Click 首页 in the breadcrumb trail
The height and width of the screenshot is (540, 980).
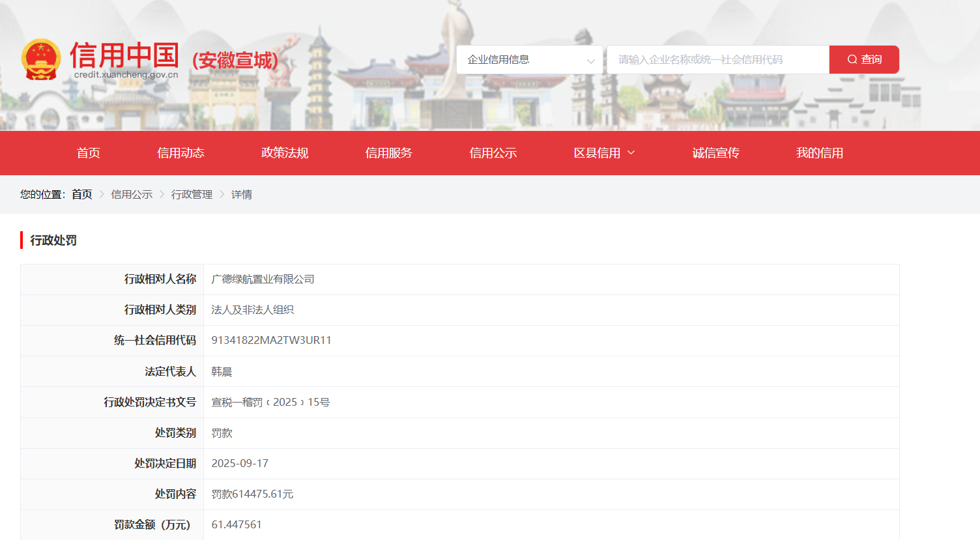click(x=82, y=194)
